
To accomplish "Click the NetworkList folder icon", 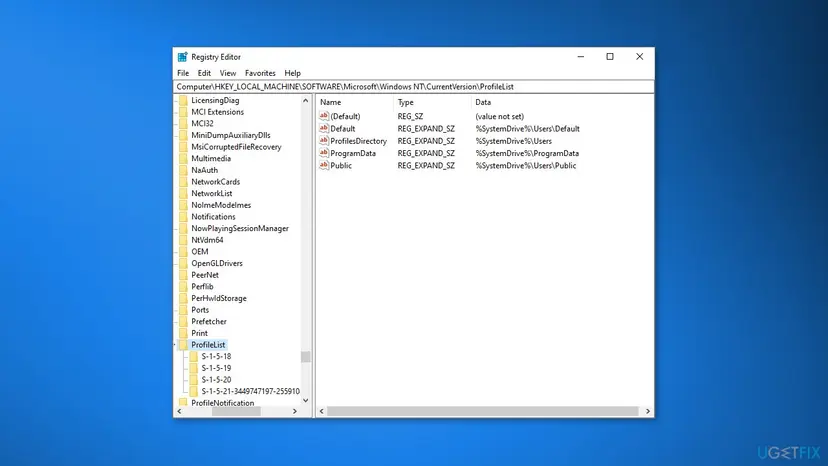I will tap(183, 193).
